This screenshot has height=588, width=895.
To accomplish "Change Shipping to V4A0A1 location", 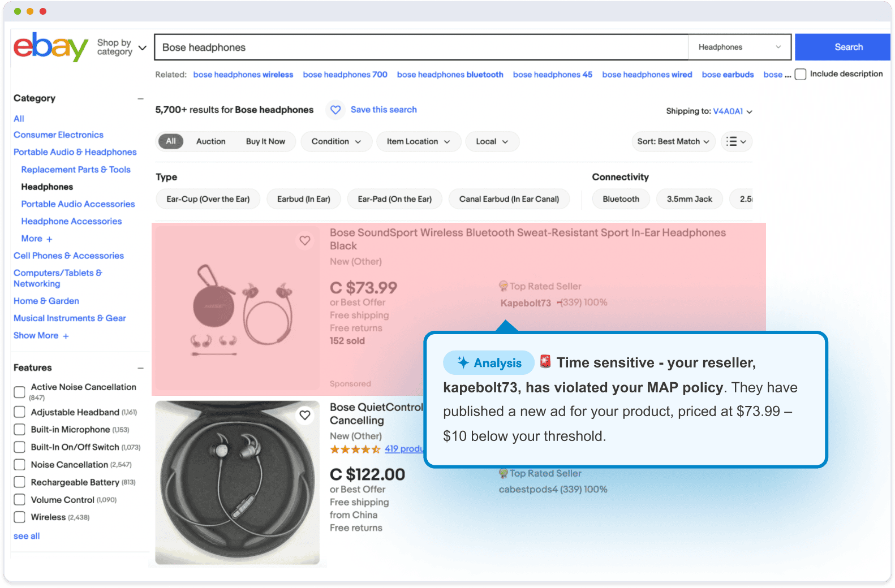I will (732, 111).
